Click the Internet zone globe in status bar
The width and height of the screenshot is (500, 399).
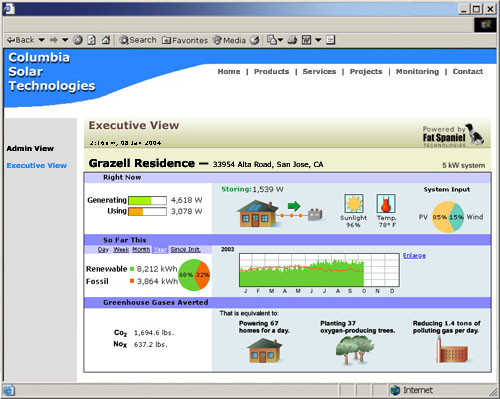coord(395,390)
